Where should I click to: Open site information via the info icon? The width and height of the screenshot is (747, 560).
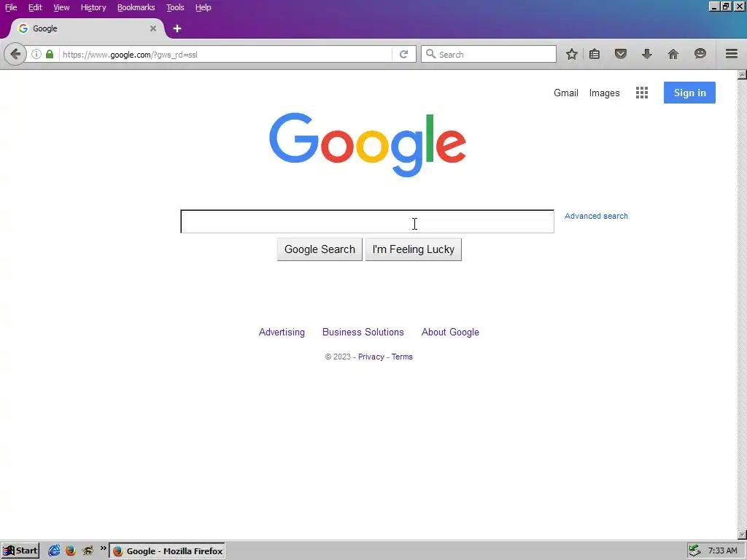click(36, 54)
